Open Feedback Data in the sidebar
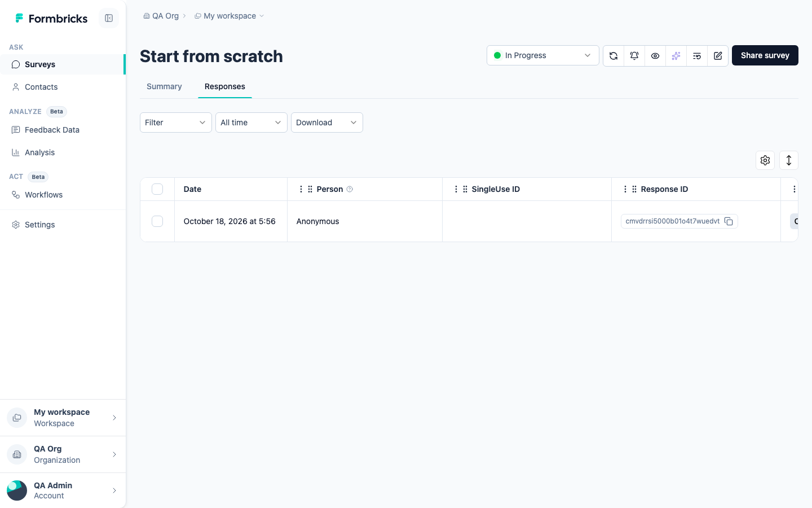The image size is (812, 508). tap(62, 130)
